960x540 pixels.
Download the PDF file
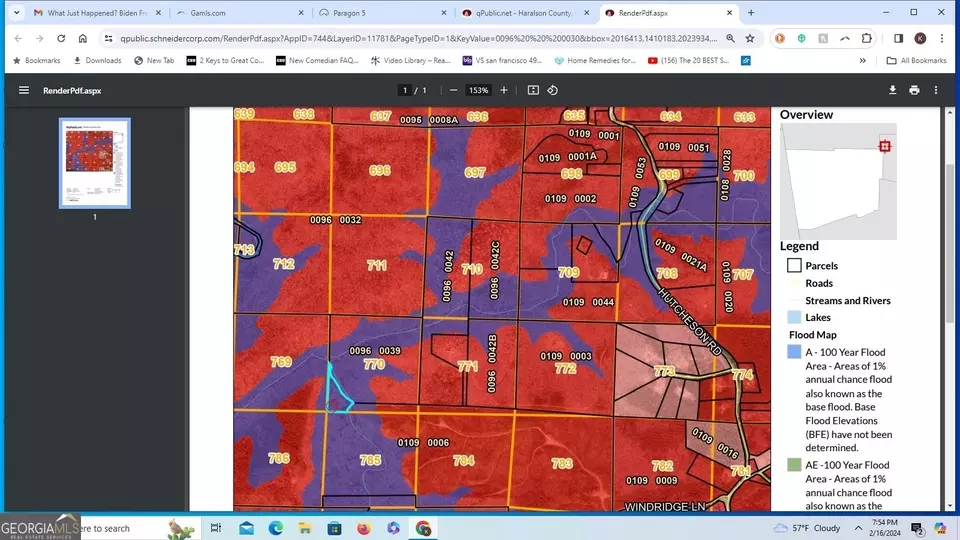[893, 90]
